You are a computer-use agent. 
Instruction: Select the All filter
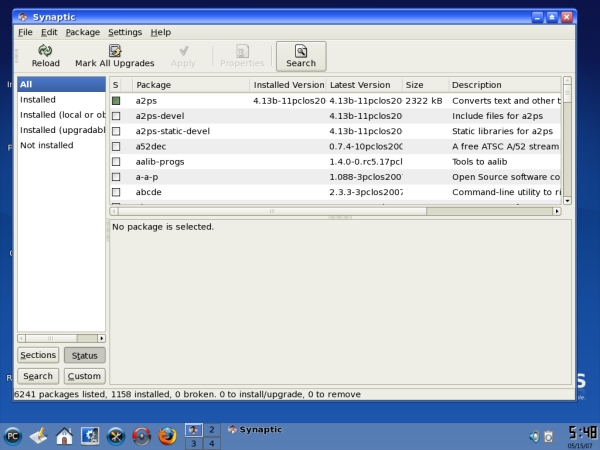pos(61,84)
